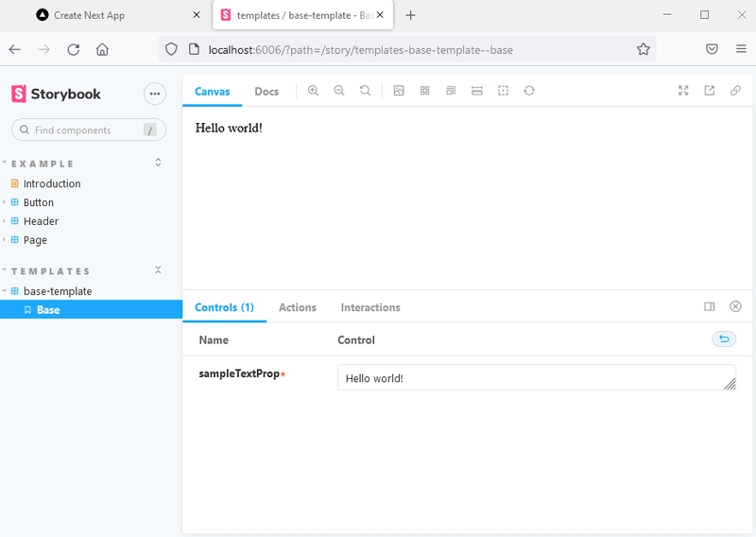Go back in browser history
This screenshot has width=756, height=537.
[x=15, y=49]
